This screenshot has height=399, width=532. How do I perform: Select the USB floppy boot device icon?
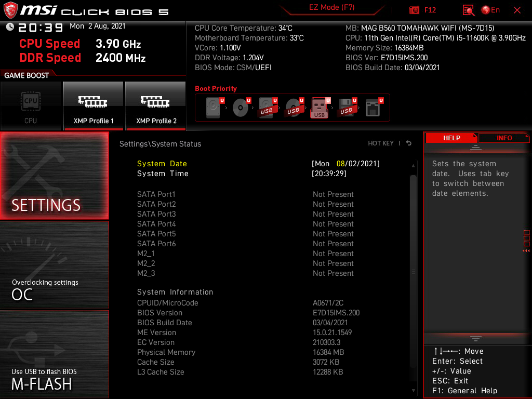click(x=347, y=108)
